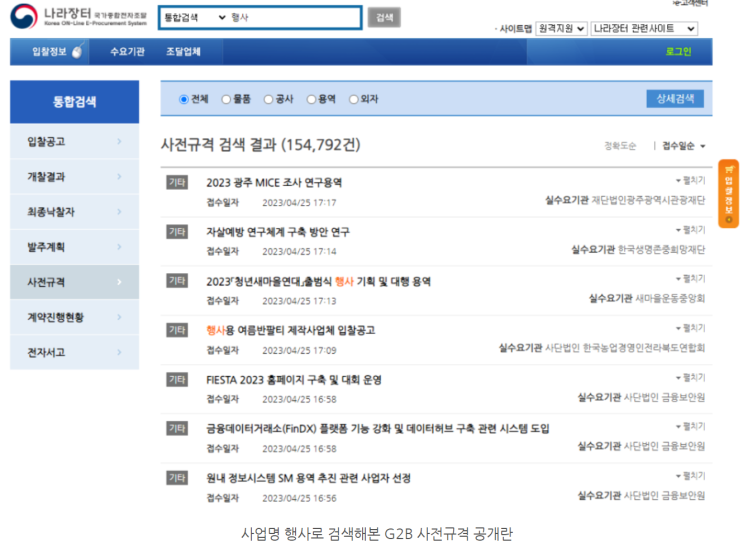Click agency 재단법인광주광역시관광재단
This screenshot has width=743, height=548.
coord(648,200)
